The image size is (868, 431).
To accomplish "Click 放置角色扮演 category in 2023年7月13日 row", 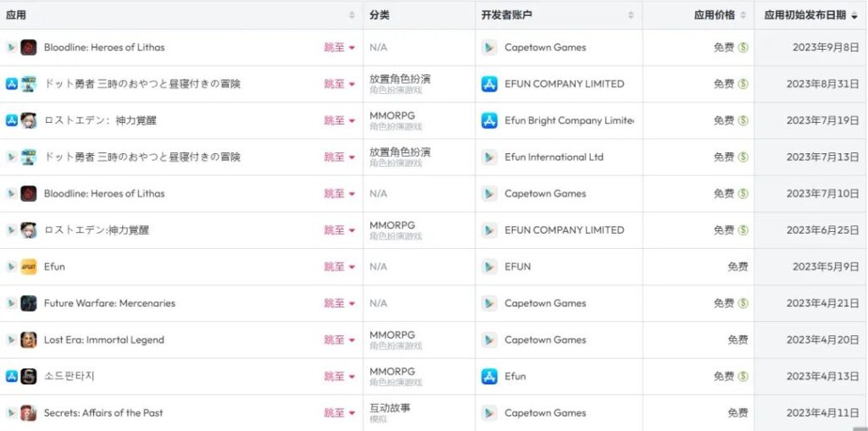I will (x=400, y=152).
